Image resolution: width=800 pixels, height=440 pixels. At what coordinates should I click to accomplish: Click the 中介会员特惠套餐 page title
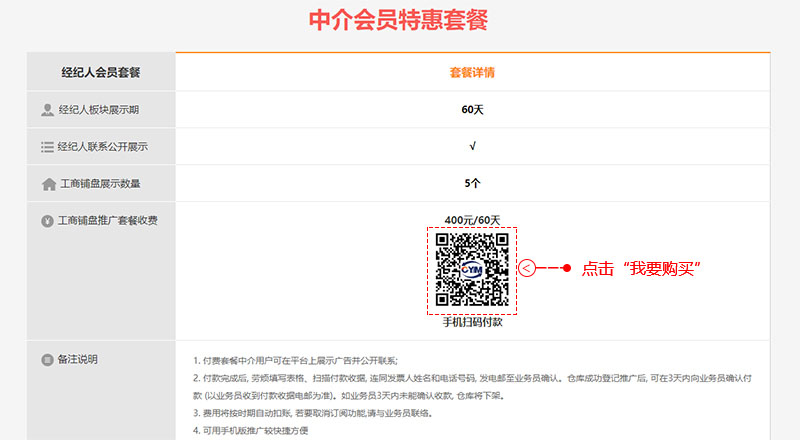pos(398,20)
